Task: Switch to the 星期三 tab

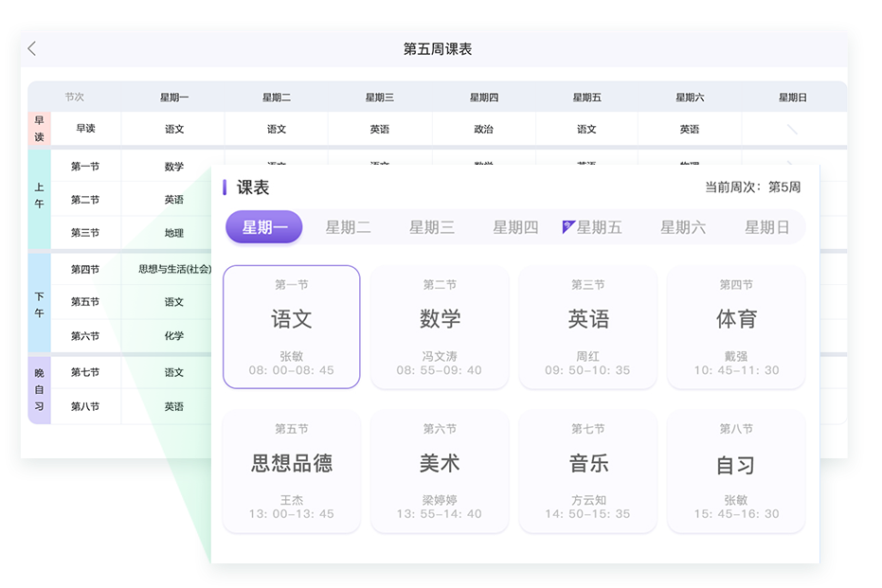Action: tap(432, 226)
